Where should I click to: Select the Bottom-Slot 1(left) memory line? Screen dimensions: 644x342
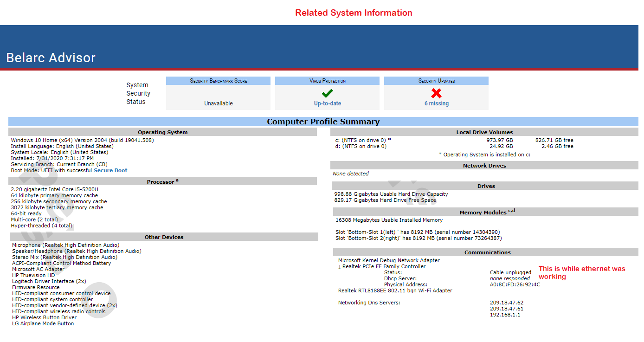click(418, 232)
